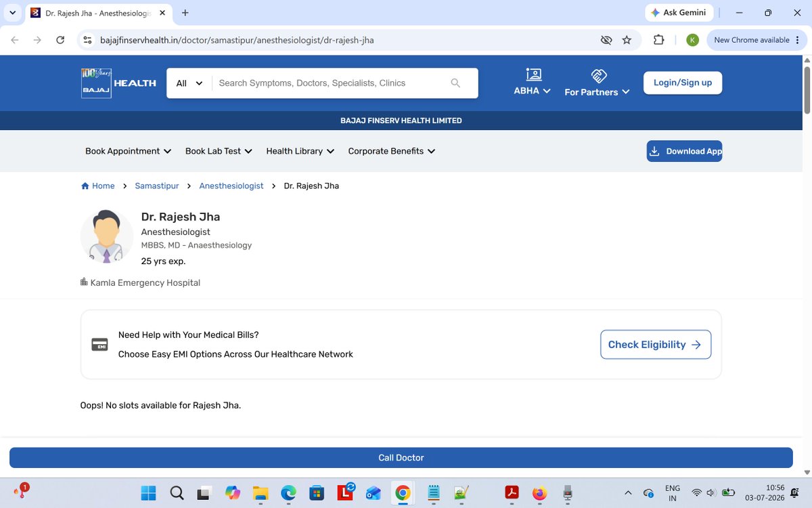Expand the Corporate Benefits menu
Screen dimensions: 812x508
click(x=392, y=151)
